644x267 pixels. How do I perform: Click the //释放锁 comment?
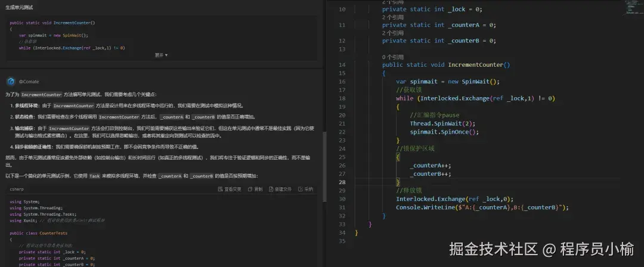coord(409,191)
